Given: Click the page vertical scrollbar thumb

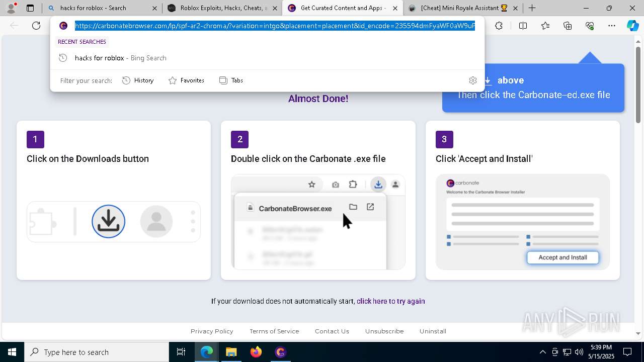Looking at the screenshot, I should (638, 84).
